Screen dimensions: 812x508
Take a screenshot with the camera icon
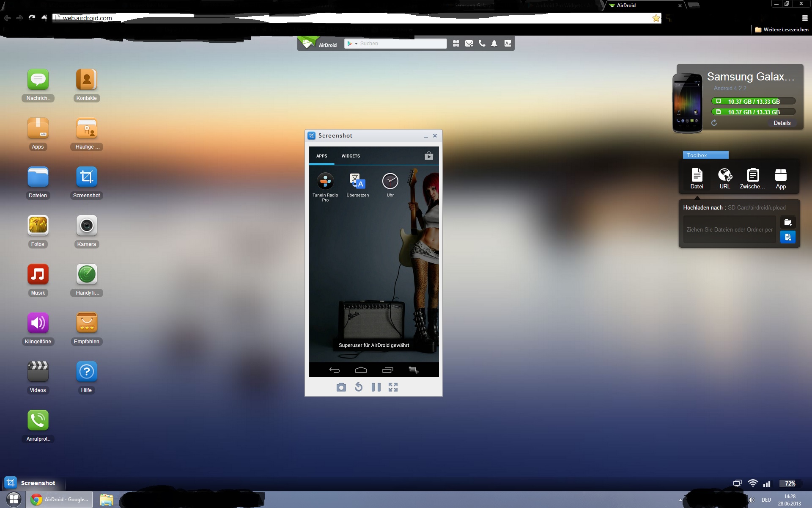point(341,387)
